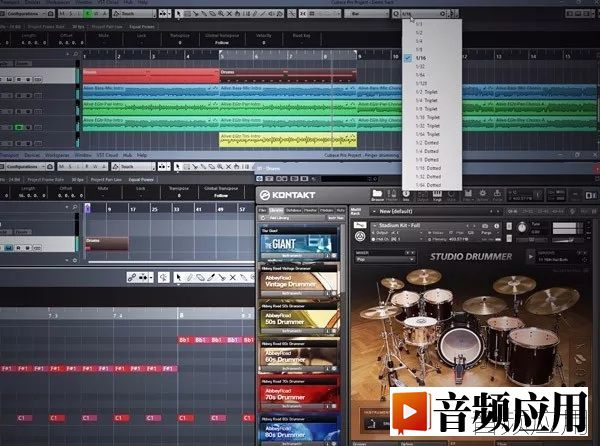Screen dimensions: 600x446
Task: Play the groove preview in Studio Drummer
Action: pyautogui.click(x=530, y=256)
